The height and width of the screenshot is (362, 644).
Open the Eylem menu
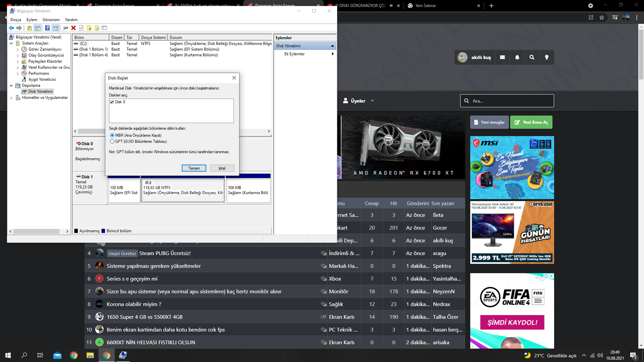coord(32,20)
